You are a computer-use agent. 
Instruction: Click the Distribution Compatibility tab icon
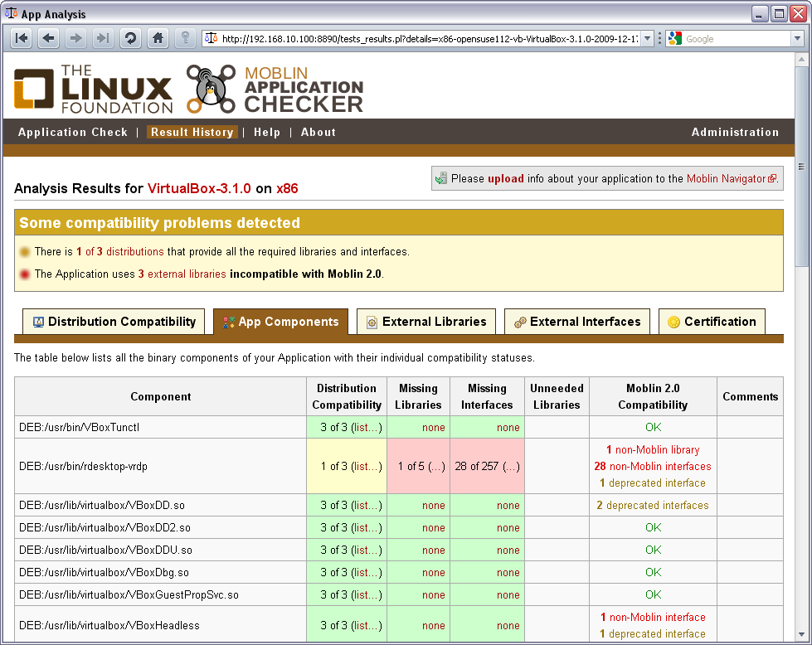pyautogui.click(x=38, y=322)
